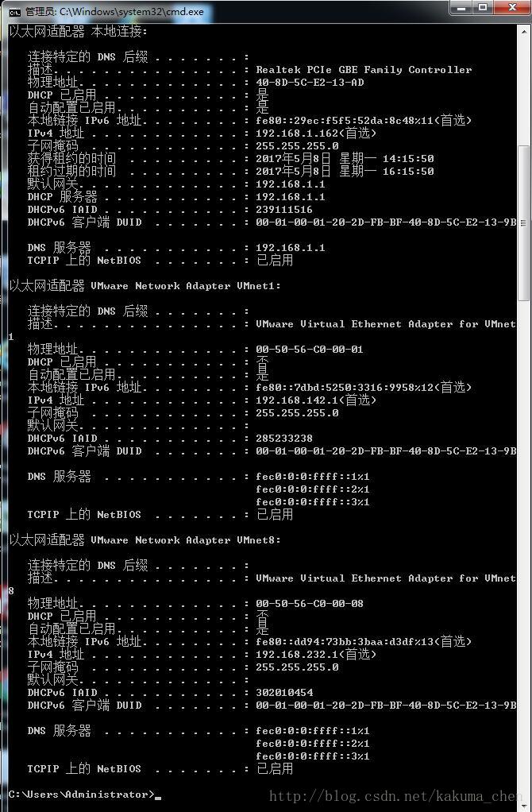This screenshot has width=532, height=812.
Task: Click the physical address 40-8D-5C-E2-13-AD
Action: coord(310,83)
